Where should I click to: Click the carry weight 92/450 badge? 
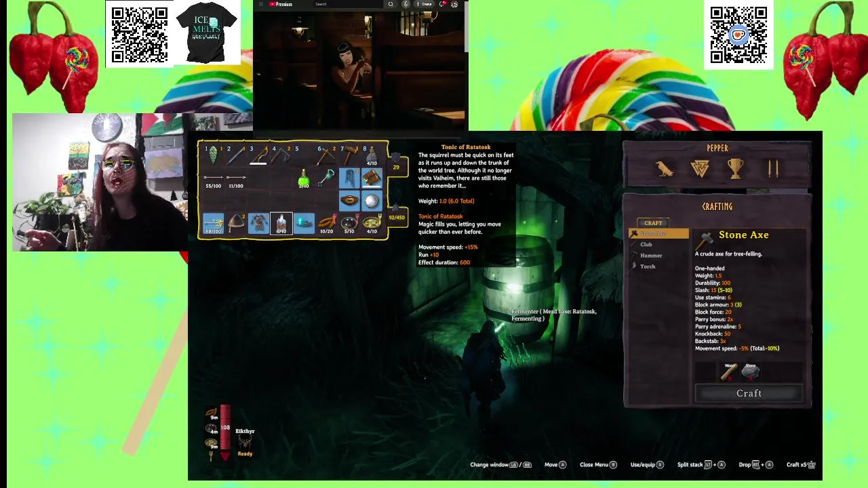tap(397, 218)
